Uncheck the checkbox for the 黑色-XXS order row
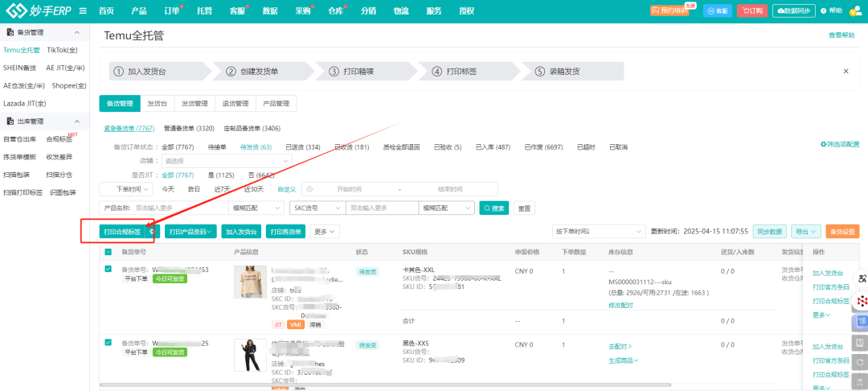The height and width of the screenshot is (391, 868). point(108,342)
